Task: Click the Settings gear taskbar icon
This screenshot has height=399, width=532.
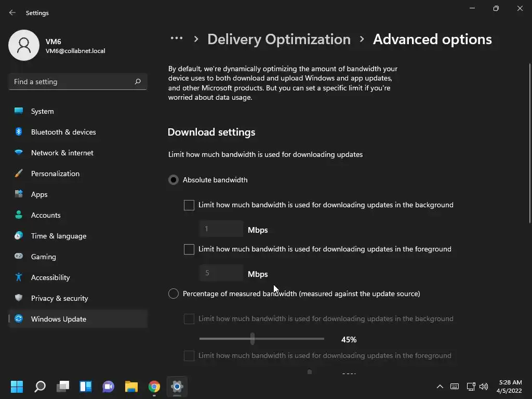Action: [177, 387]
